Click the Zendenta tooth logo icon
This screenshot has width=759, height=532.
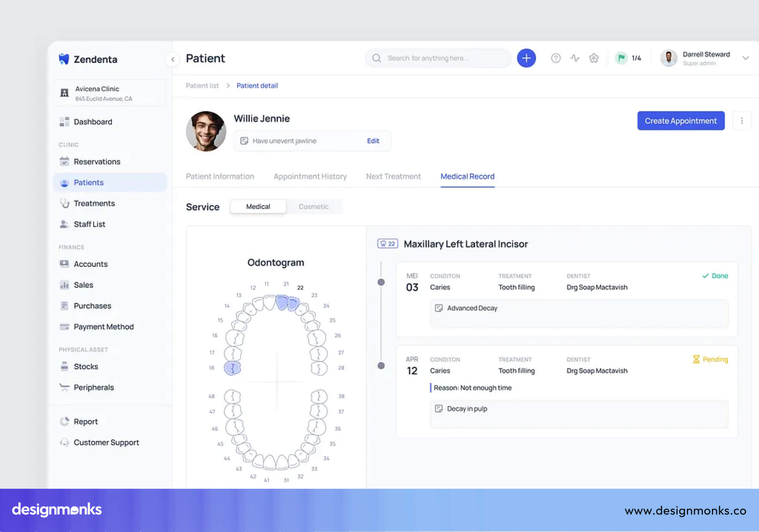pos(64,59)
